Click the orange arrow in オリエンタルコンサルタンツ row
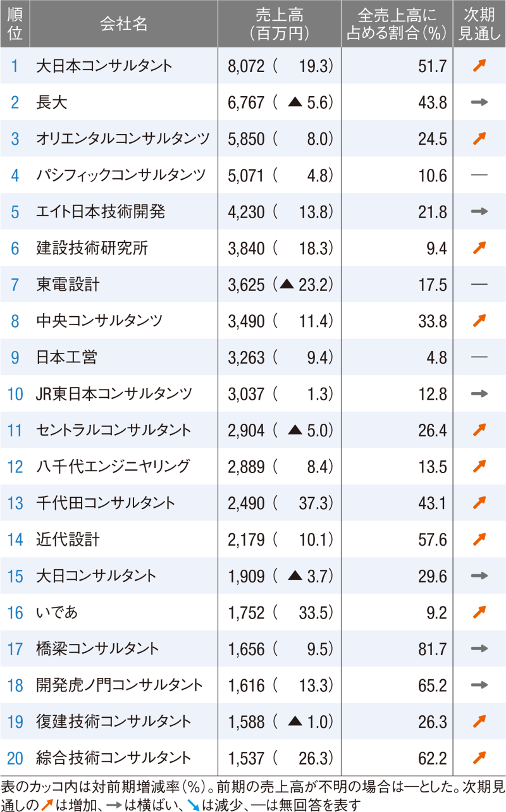The image size is (506, 812). click(479, 138)
